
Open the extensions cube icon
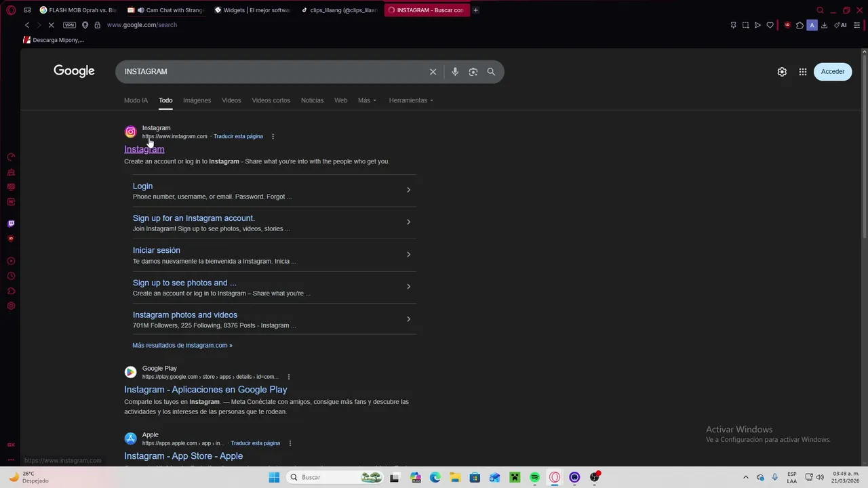[800, 25]
